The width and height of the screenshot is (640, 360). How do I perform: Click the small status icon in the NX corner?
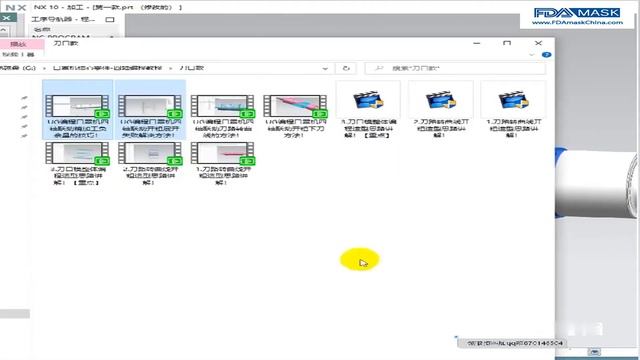point(595,351)
